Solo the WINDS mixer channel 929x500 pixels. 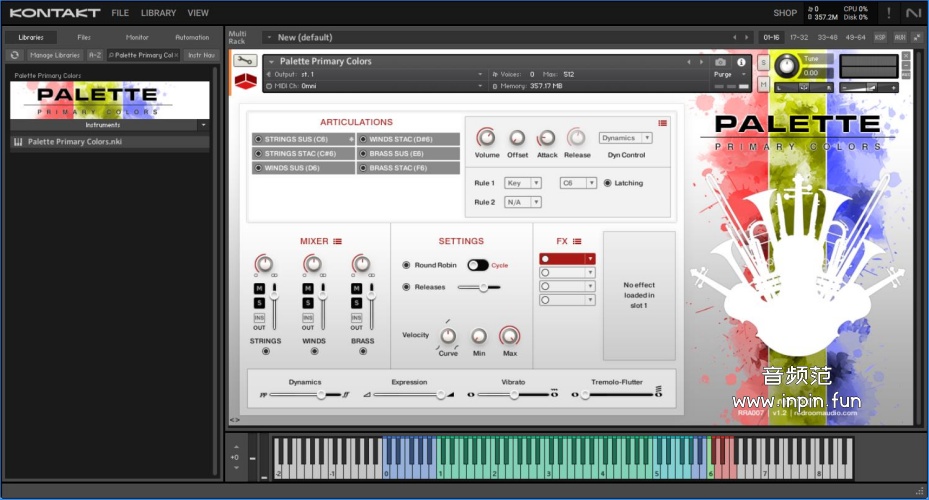[307, 303]
